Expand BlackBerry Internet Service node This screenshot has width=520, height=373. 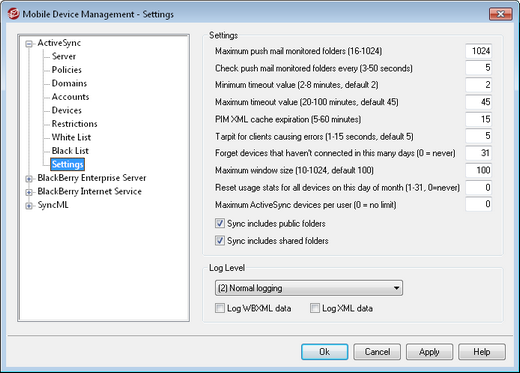(x=29, y=192)
